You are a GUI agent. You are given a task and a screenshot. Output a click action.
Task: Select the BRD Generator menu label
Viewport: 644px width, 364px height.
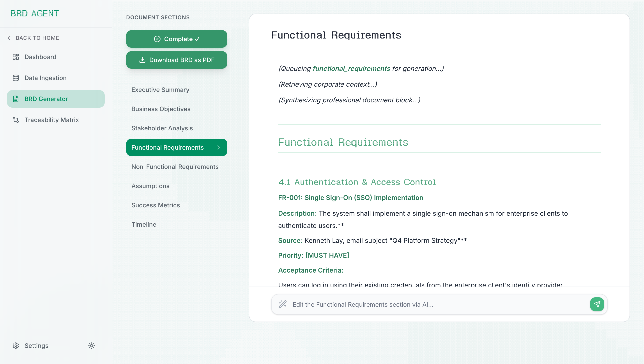pyautogui.click(x=46, y=99)
